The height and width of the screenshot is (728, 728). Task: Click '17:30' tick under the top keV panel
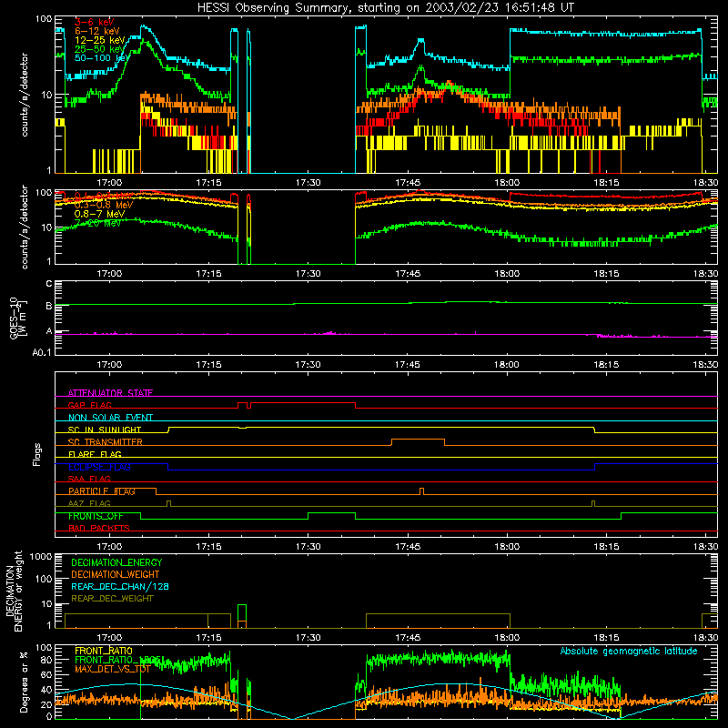point(308,183)
